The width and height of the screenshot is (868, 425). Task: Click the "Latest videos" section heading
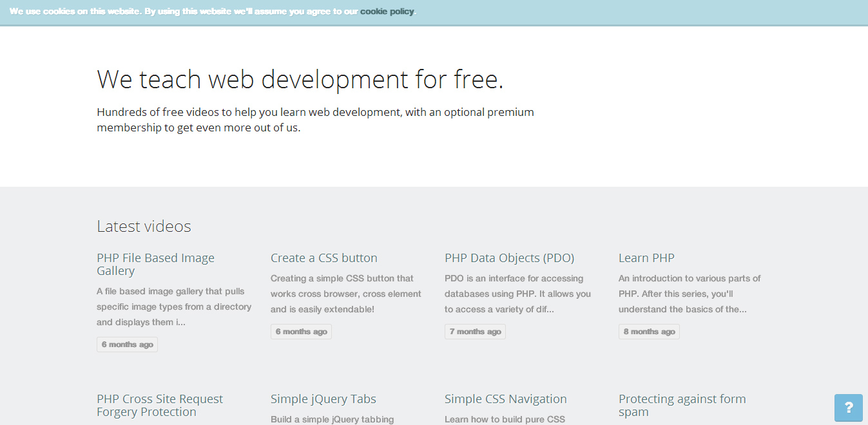[x=144, y=226]
